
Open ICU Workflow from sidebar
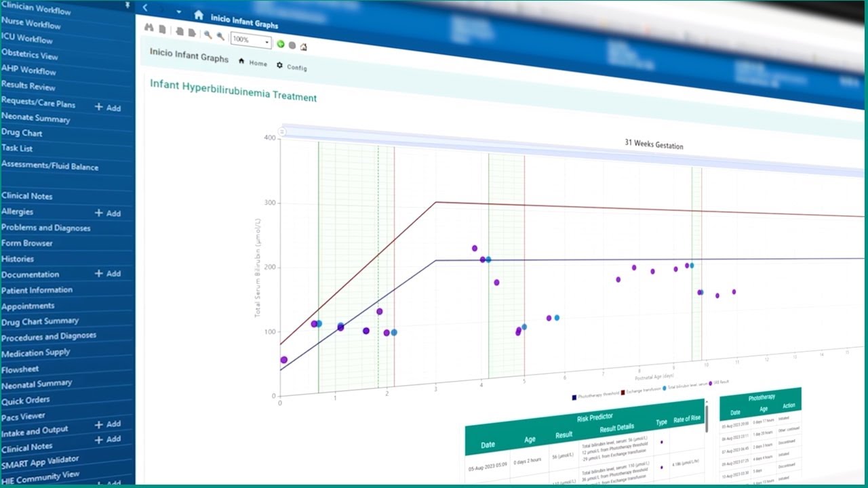click(x=27, y=39)
